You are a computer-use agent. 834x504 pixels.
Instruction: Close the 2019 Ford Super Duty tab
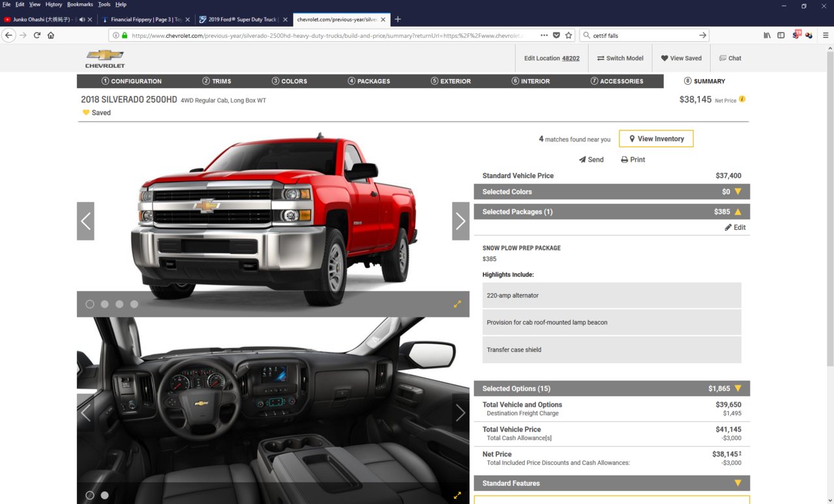pyautogui.click(x=285, y=20)
